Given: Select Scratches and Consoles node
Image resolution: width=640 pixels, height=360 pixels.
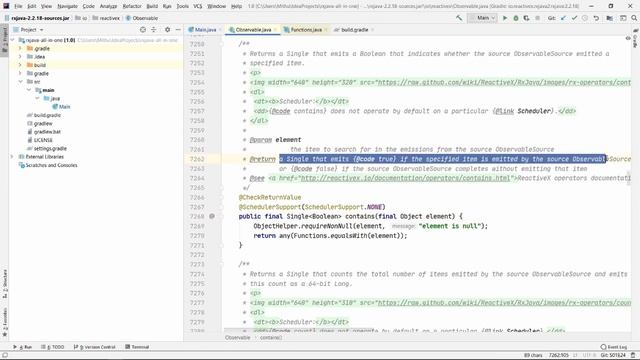Looking at the screenshot, I should pyautogui.click(x=48, y=165).
